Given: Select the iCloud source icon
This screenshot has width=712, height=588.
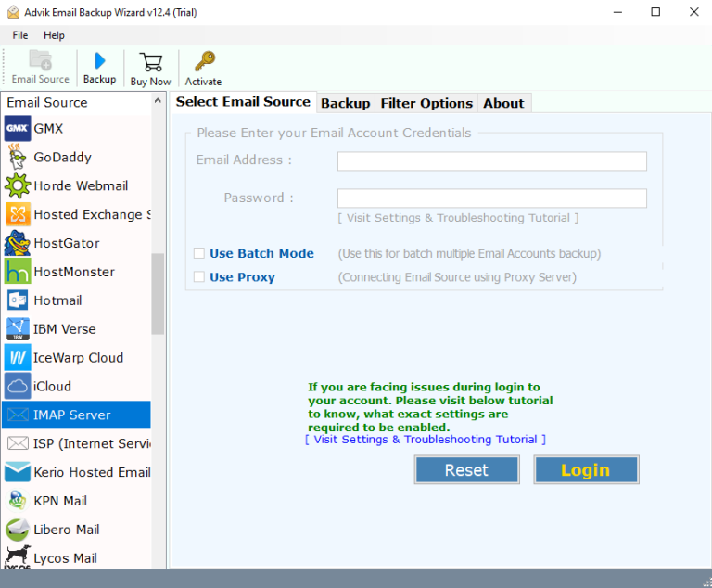Looking at the screenshot, I should tap(18, 387).
